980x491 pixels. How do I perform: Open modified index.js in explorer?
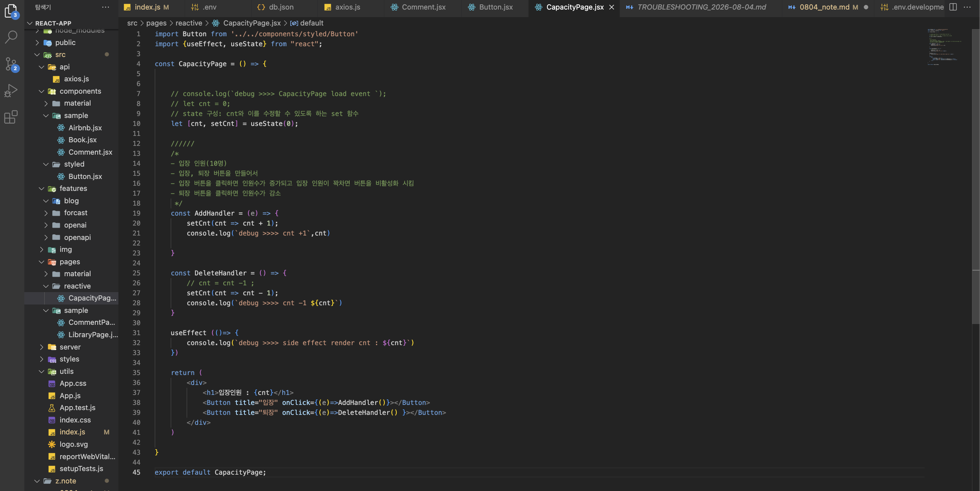(72, 432)
